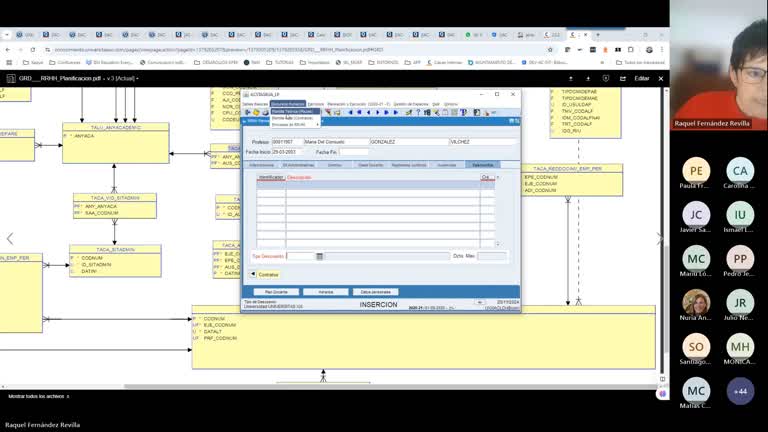
Task: Click the Fecha Fin input field
Action: pos(354,152)
